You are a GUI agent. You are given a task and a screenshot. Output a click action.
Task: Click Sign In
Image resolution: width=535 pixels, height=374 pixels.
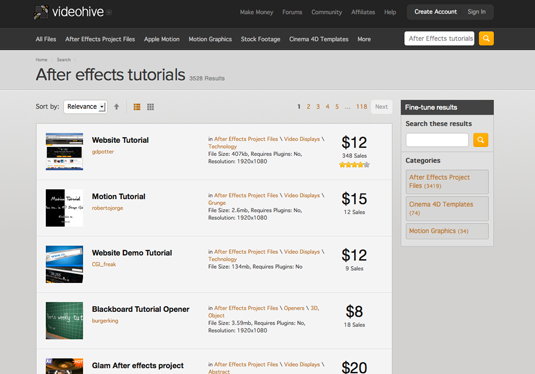pyautogui.click(x=477, y=12)
